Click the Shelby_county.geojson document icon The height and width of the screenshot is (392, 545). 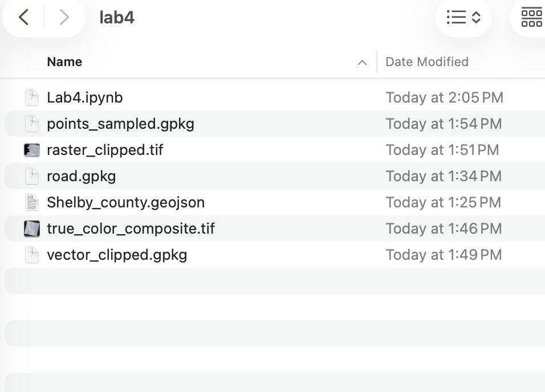pyautogui.click(x=32, y=202)
